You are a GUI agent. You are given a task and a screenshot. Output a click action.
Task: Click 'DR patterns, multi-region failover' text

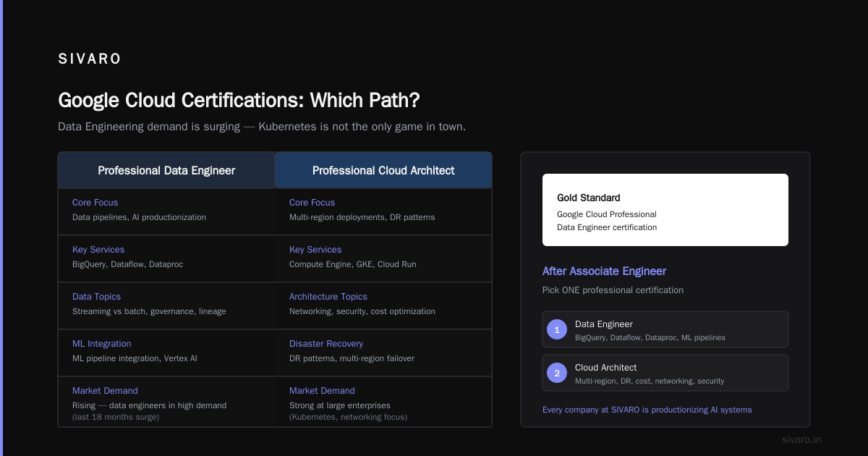click(352, 358)
